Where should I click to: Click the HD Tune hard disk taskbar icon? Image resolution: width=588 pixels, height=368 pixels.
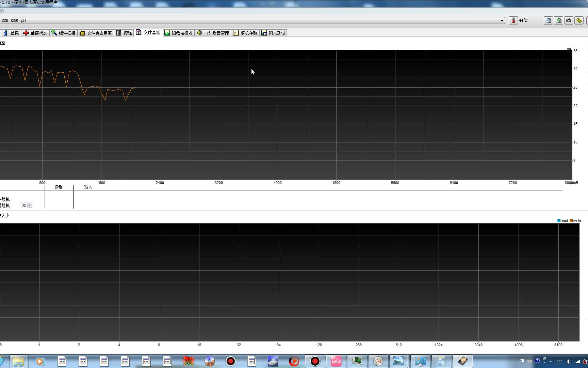463,361
